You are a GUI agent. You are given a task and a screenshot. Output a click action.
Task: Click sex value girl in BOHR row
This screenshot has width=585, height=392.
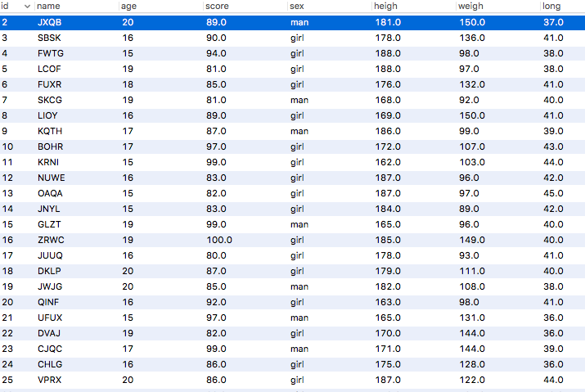coord(297,146)
